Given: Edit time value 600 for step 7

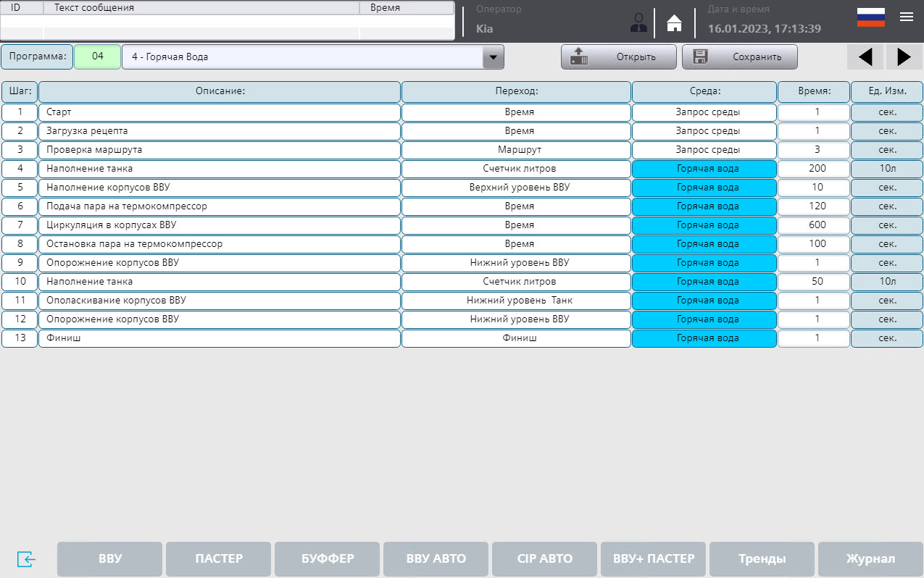Looking at the screenshot, I should click(813, 225).
